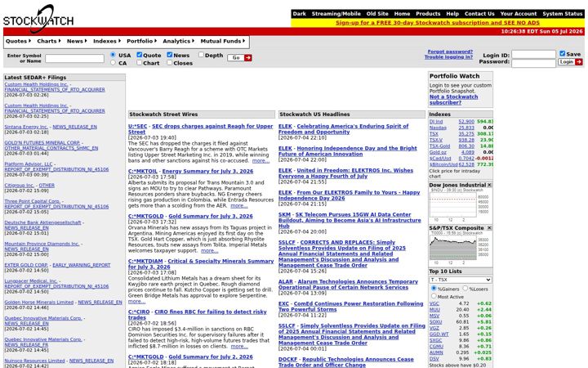
Task: Expand the Portfolio menu
Action: [142, 42]
